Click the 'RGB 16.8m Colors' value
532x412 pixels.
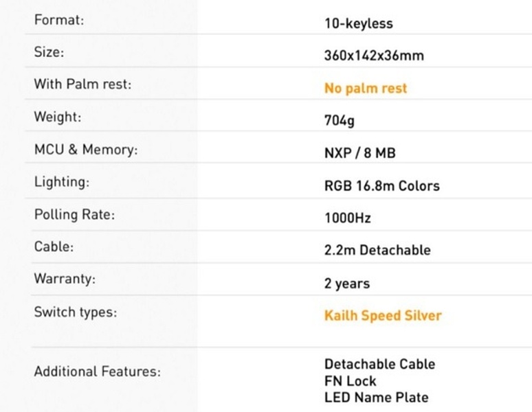381,185
